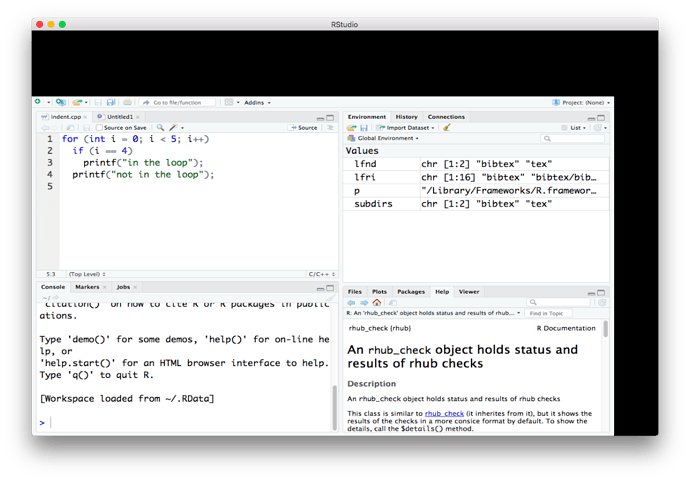Open the History tab
Screen dimensions: 690x481
tap(406, 117)
